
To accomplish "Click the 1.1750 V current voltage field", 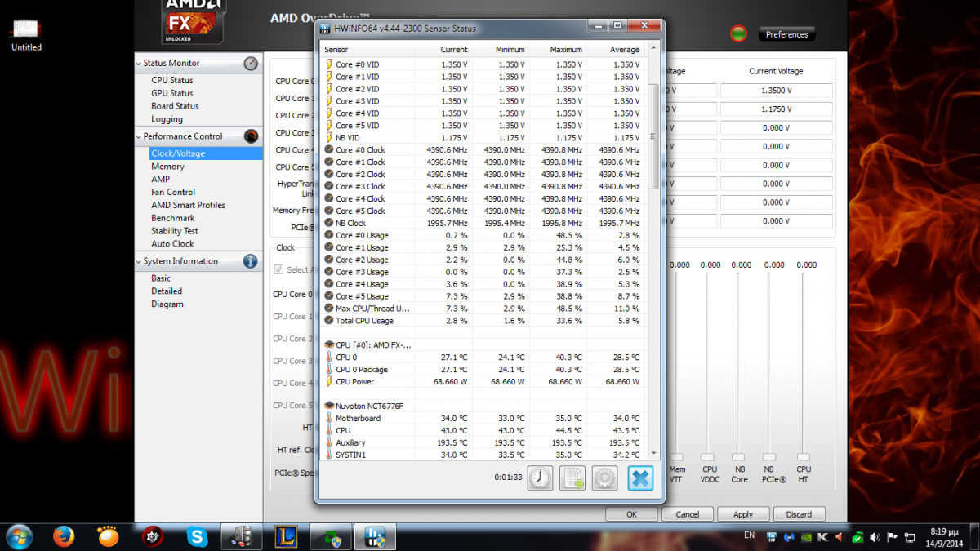I will pyautogui.click(x=776, y=109).
